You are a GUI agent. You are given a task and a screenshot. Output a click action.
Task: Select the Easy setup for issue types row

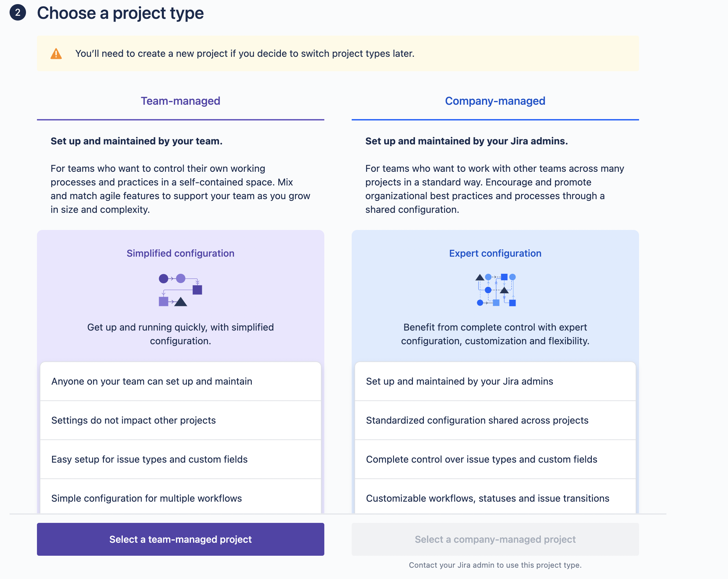(x=180, y=459)
